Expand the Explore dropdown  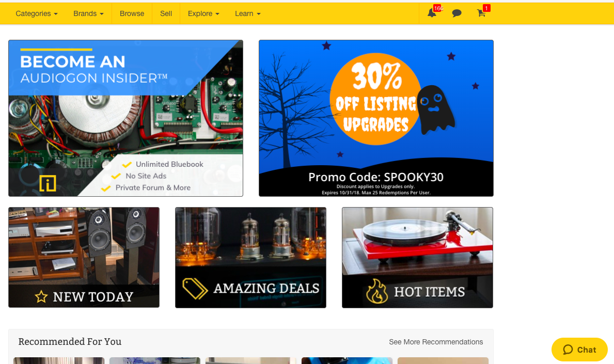pos(203,13)
